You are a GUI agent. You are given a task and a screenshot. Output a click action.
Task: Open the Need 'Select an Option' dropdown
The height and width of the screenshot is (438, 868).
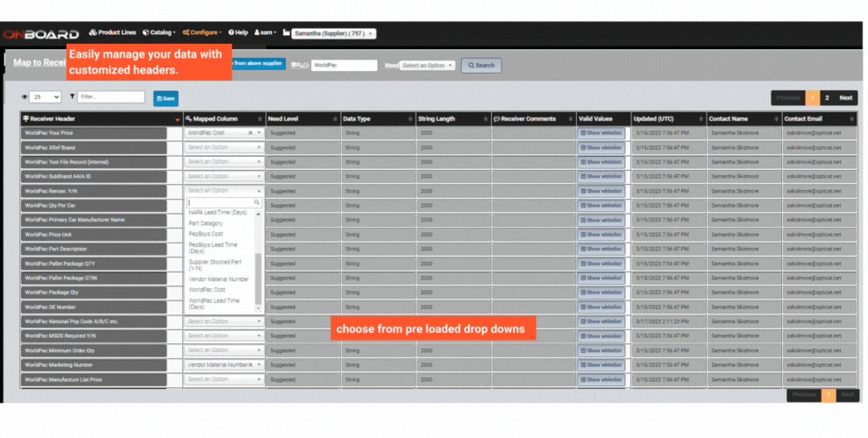coord(428,66)
